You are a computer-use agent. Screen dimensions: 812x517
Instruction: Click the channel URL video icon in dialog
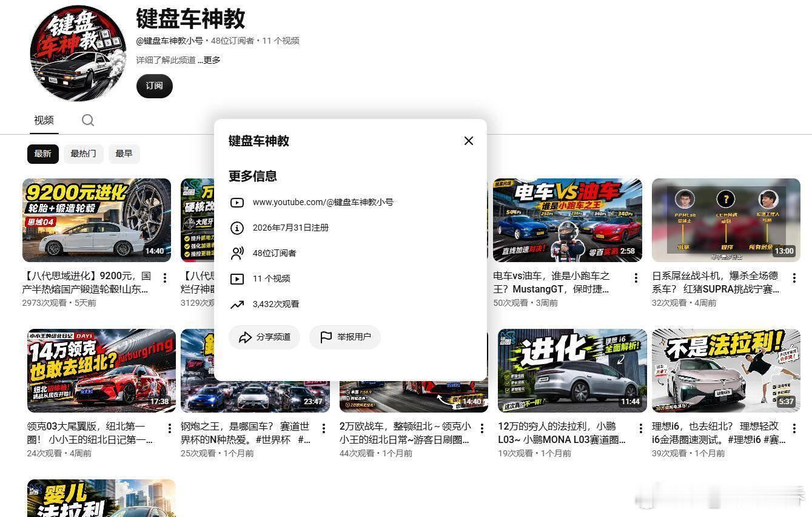pos(237,203)
